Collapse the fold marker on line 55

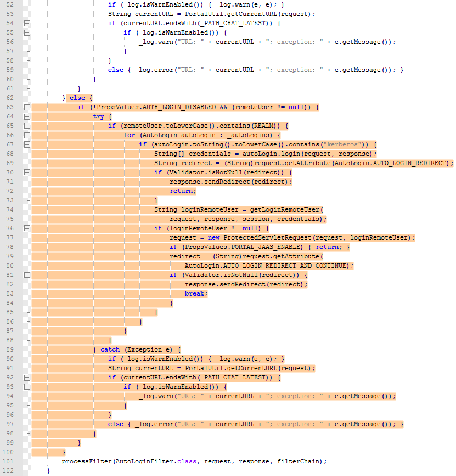coord(27,32)
